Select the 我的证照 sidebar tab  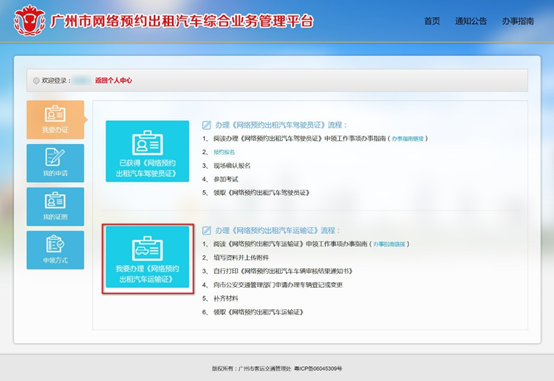[55, 206]
